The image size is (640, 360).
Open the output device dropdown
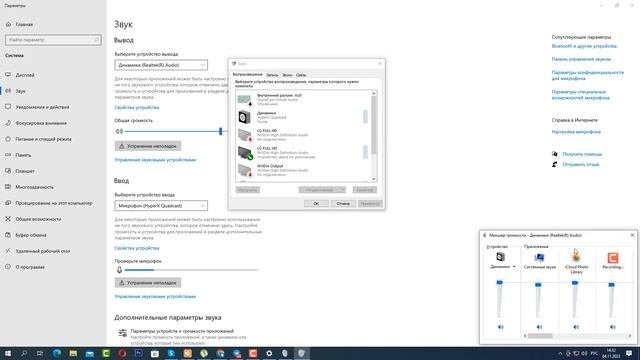[161, 65]
